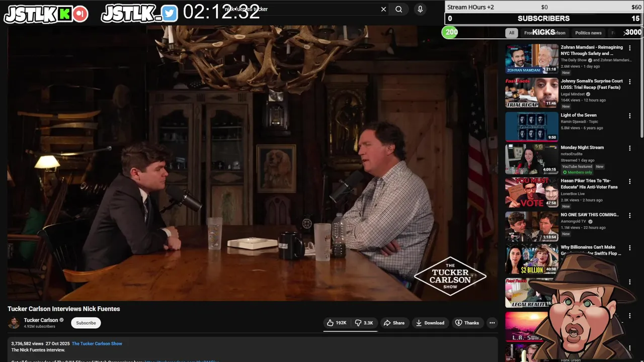644x362 pixels.
Task: Click the cartoon detective avatar overlay
Action: pos(583,307)
